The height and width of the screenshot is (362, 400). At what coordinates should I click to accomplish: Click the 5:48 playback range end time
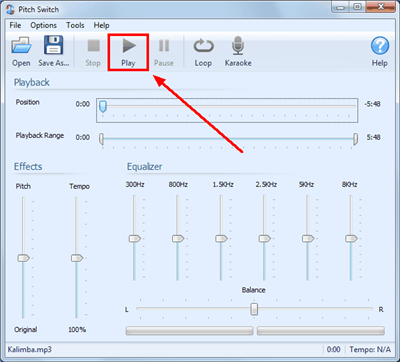373,137
